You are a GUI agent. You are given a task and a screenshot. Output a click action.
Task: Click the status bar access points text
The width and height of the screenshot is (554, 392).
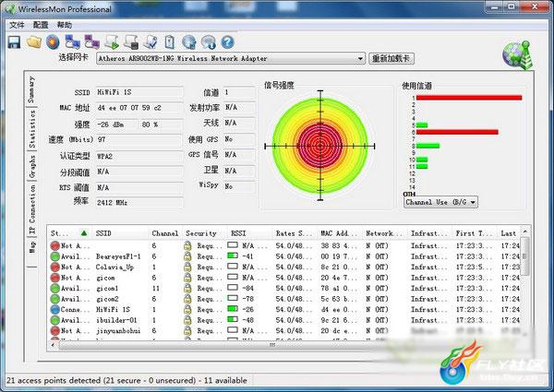[126, 381]
